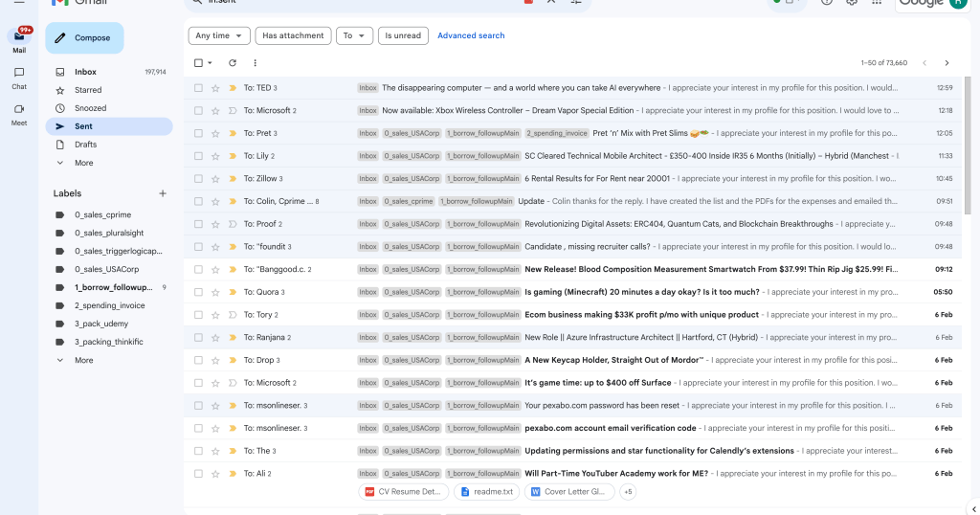Open the Starred folder
This screenshot has width=980, height=515.
click(87, 90)
